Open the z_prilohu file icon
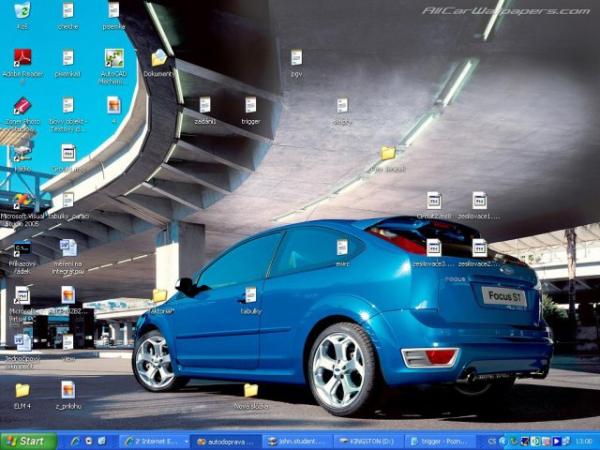 coord(68,390)
